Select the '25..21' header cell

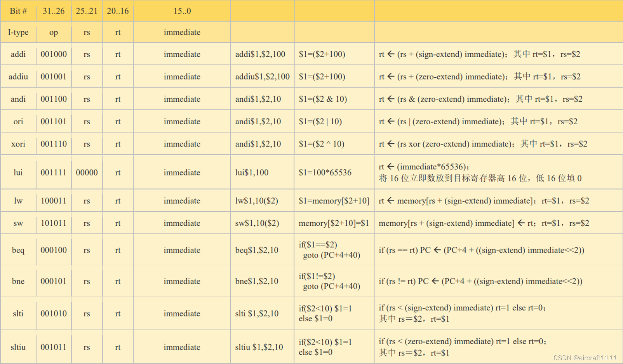[87, 11]
